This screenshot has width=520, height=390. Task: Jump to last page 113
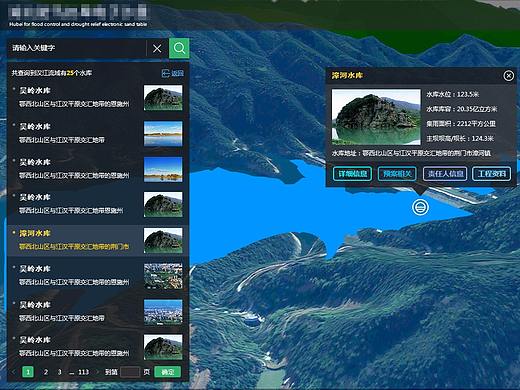(x=83, y=372)
